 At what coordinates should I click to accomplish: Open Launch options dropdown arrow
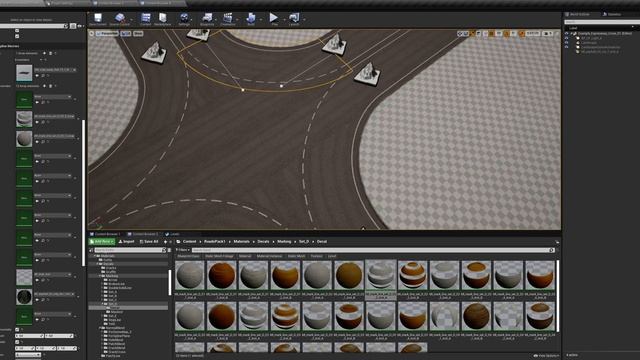[x=304, y=19]
